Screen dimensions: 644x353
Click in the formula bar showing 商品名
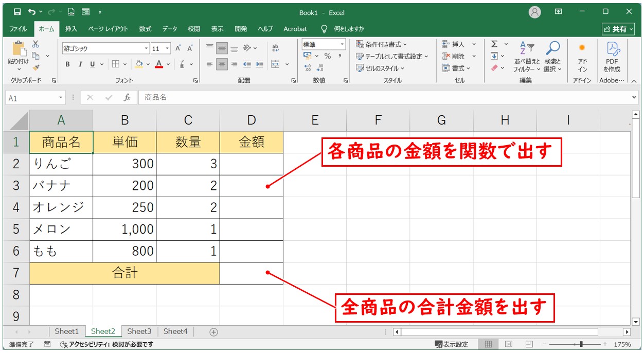tap(387, 97)
